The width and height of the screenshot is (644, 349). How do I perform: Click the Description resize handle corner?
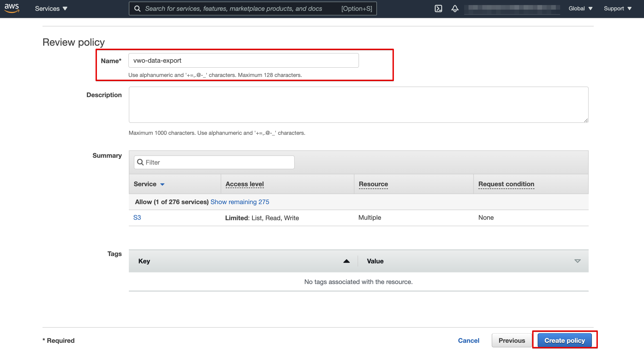(x=586, y=120)
